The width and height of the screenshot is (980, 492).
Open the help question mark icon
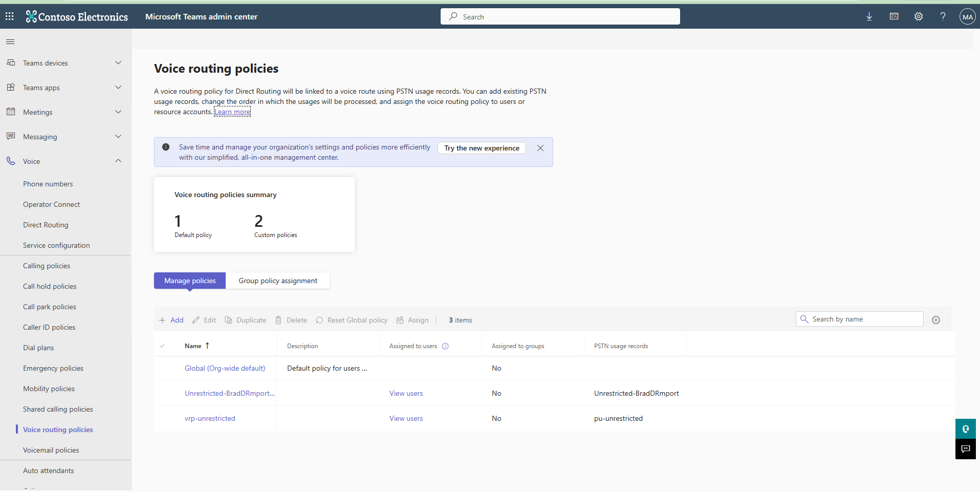point(943,16)
